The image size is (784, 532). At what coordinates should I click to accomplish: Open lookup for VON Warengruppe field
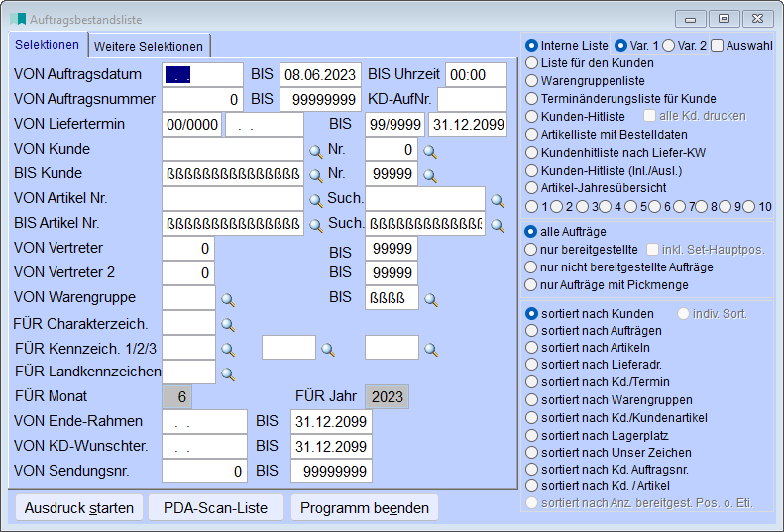point(227,298)
